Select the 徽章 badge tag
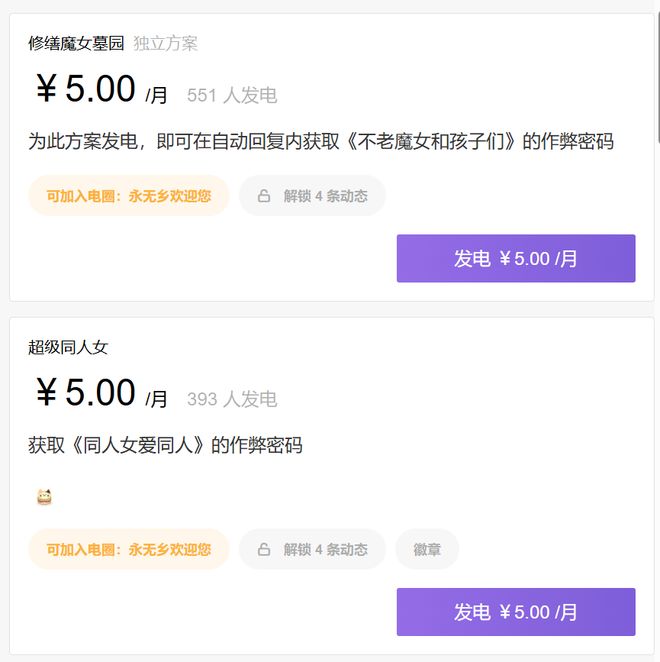This screenshot has width=660, height=662. click(x=427, y=550)
